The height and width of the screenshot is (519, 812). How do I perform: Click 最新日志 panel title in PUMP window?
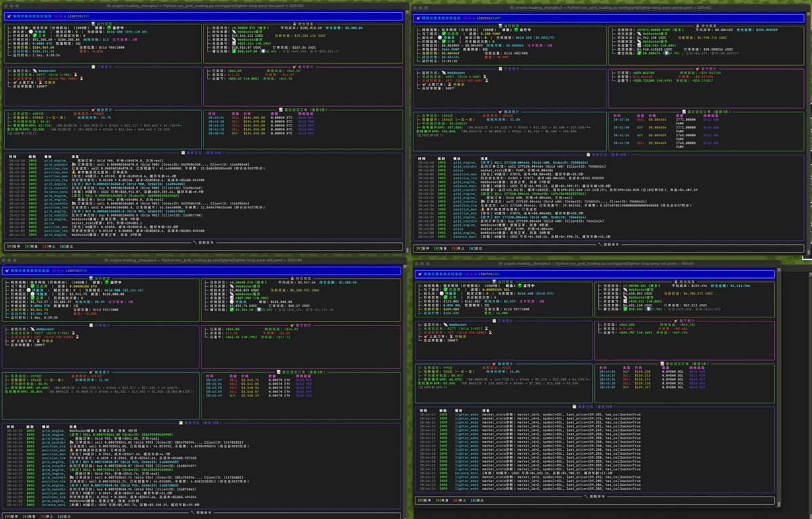click(x=608, y=155)
